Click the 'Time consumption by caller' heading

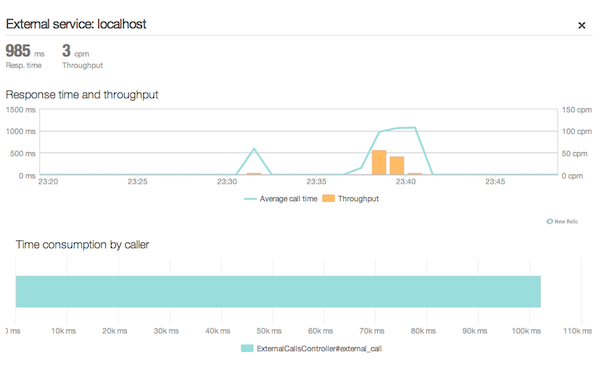point(82,245)
